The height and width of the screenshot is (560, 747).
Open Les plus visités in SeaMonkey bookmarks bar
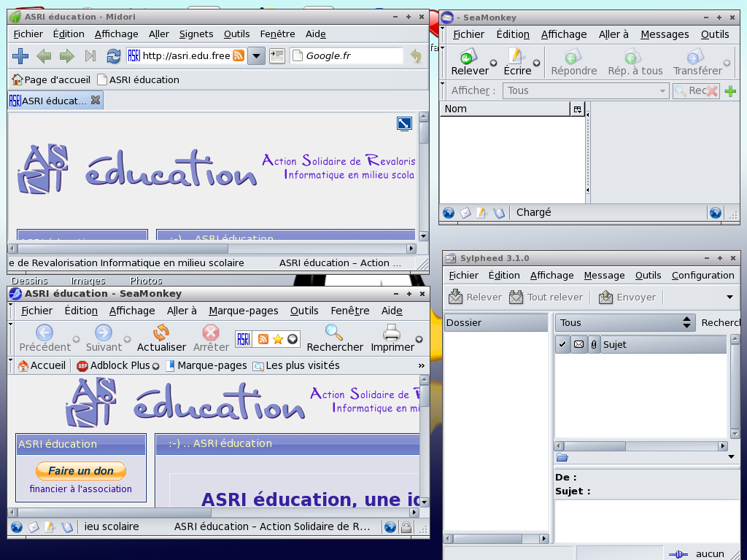tap(296, 366)
